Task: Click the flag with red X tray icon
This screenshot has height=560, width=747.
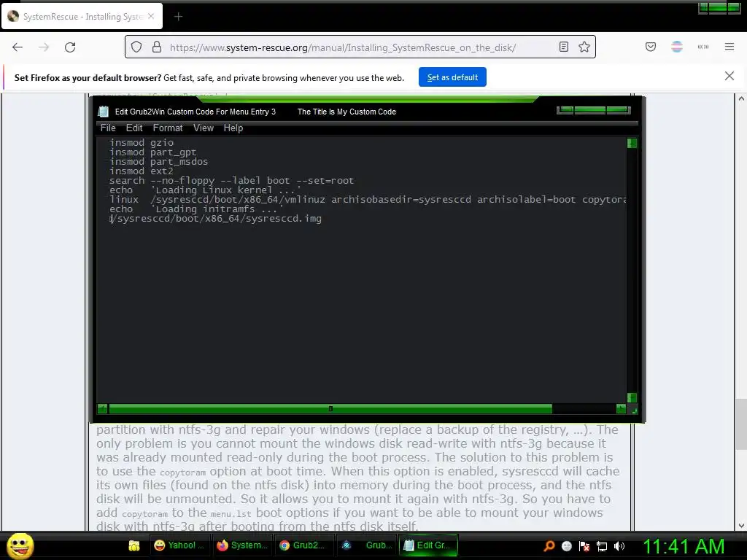Action: pyautogui.click(x=584, y=545)
